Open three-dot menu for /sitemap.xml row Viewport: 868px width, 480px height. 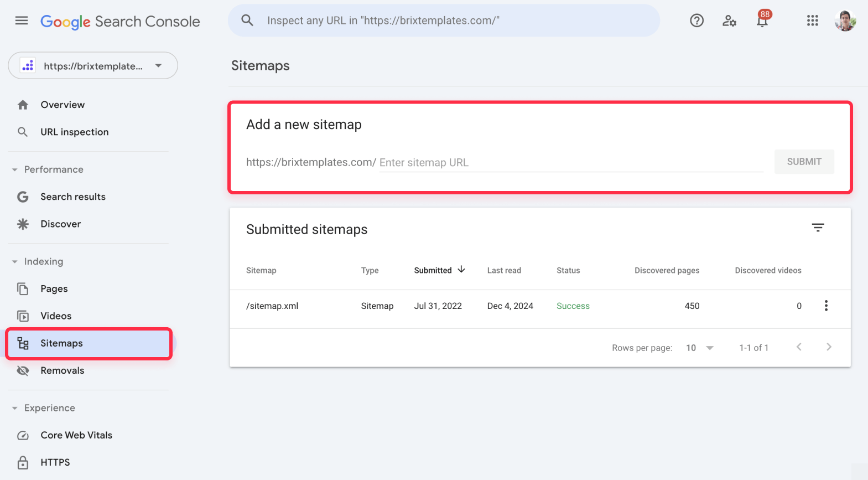826,306
